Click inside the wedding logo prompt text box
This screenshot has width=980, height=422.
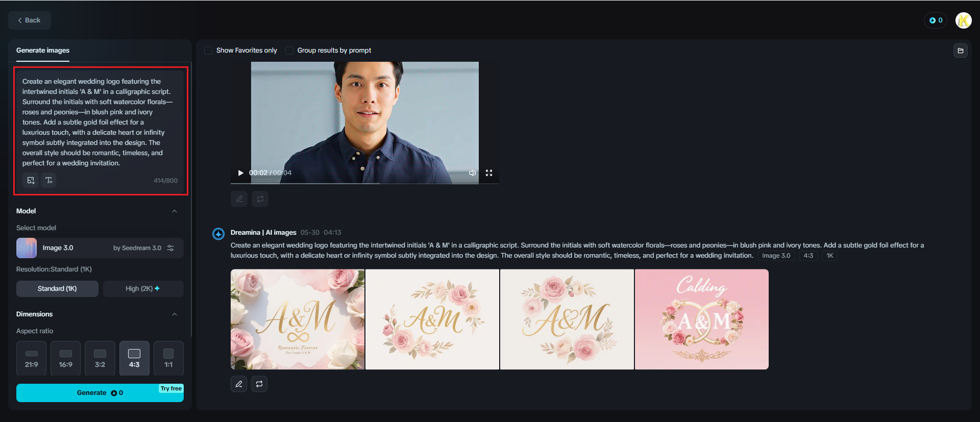(x=100, y=122)
